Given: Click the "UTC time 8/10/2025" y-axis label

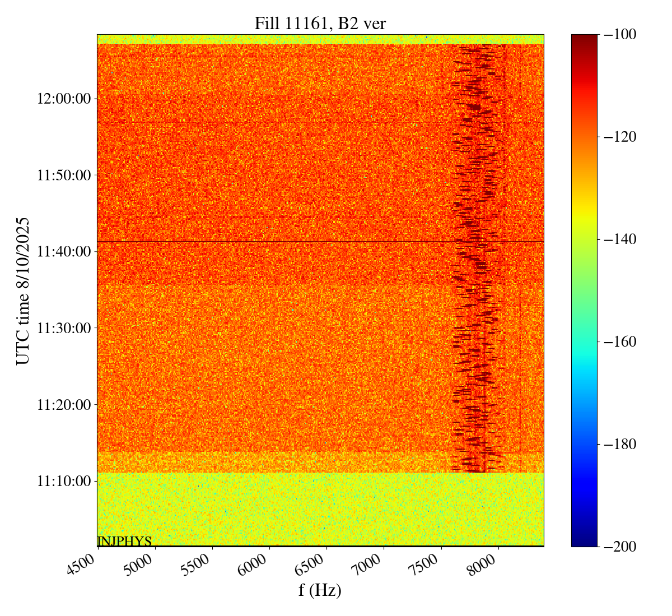Looking at the screenshot, I should coord(23,291).
